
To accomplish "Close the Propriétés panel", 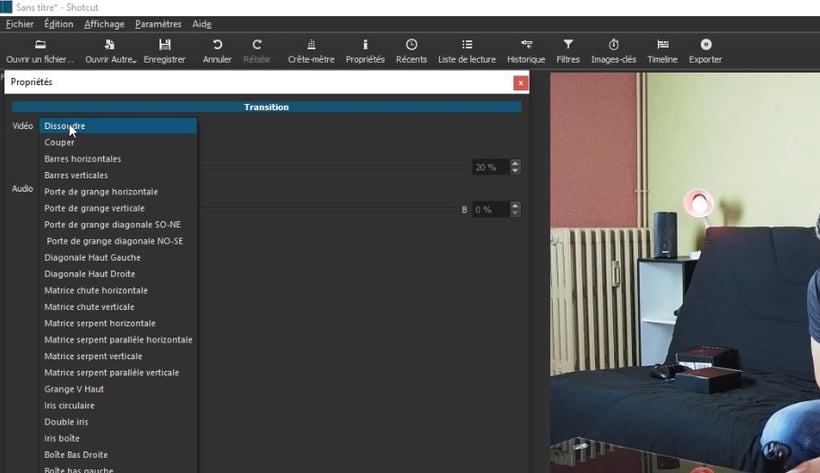I will pos(520,83).
